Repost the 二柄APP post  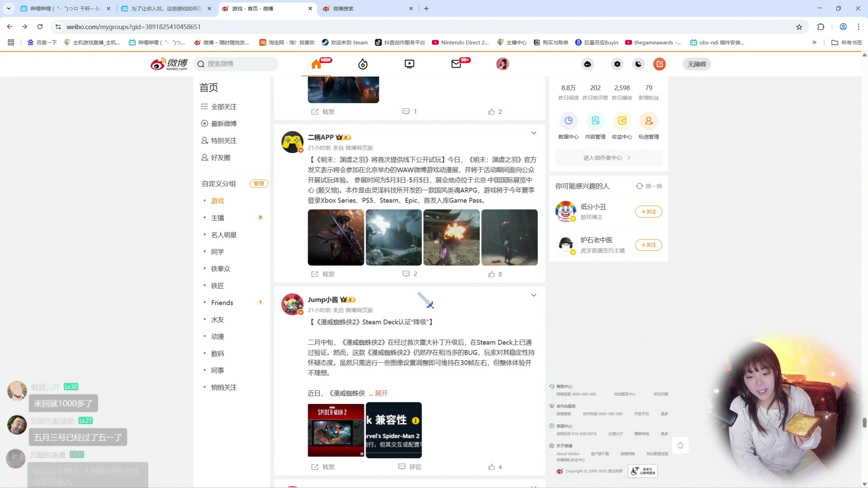323,274
